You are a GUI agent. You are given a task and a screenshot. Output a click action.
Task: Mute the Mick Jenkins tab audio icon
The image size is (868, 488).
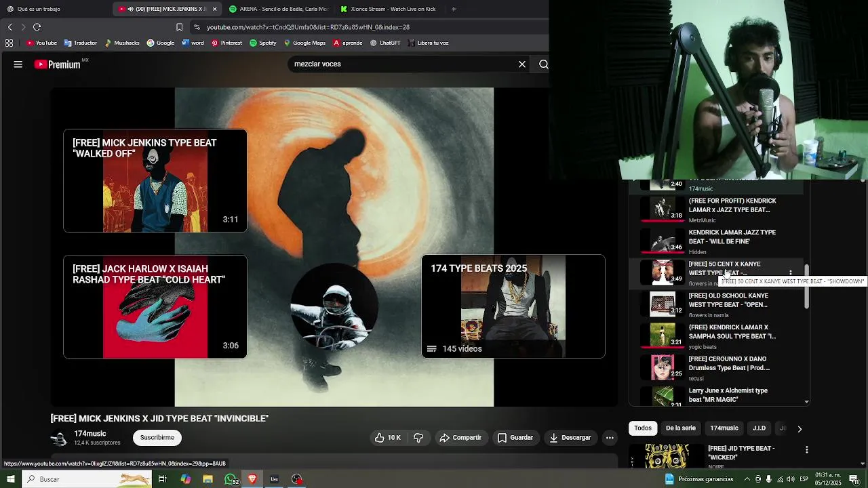tap(130, 9)
